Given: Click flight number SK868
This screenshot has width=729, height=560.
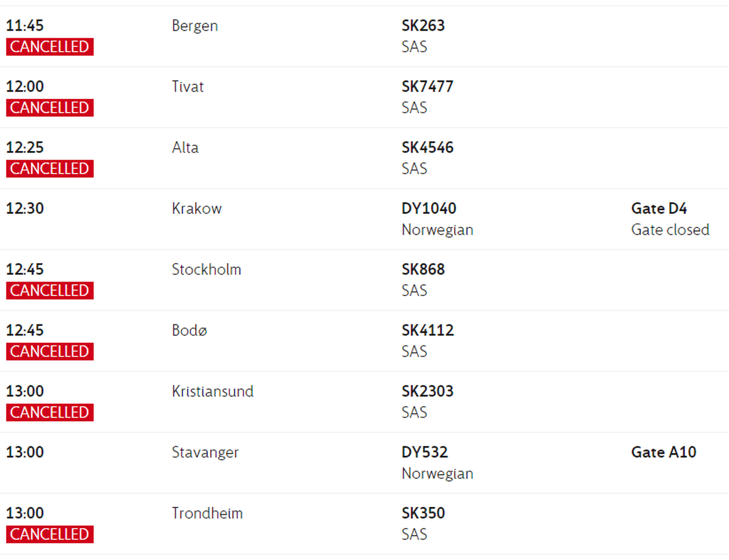Looking at the screenshot, I should tap(423, 269).
